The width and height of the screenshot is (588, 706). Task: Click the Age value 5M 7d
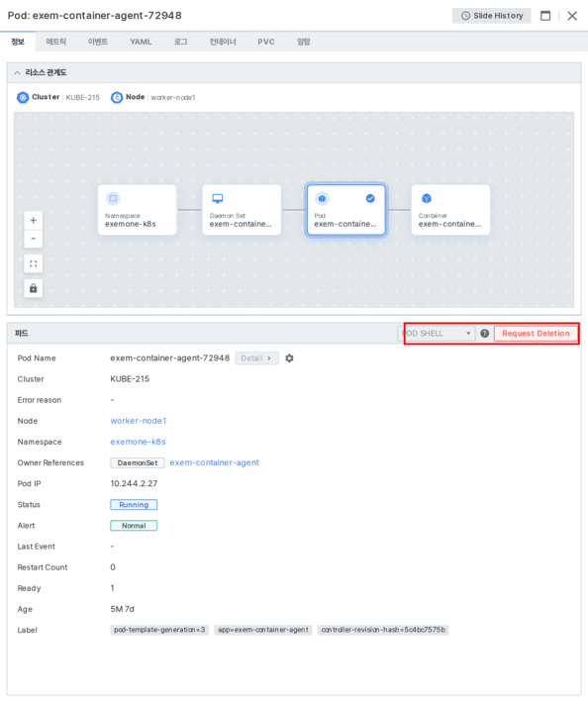pyautogui.click(x=122, y=609)
